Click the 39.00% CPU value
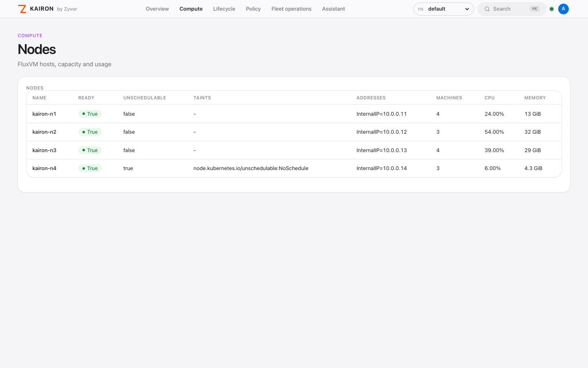This screenshot has width=588, height=368. (494, 150)
